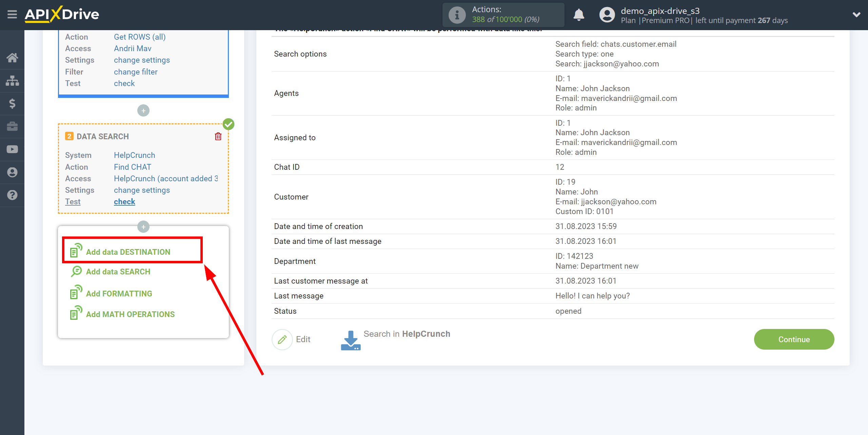868x435 pixels.
Task: Open the hamburger menu
Action: 12,15
